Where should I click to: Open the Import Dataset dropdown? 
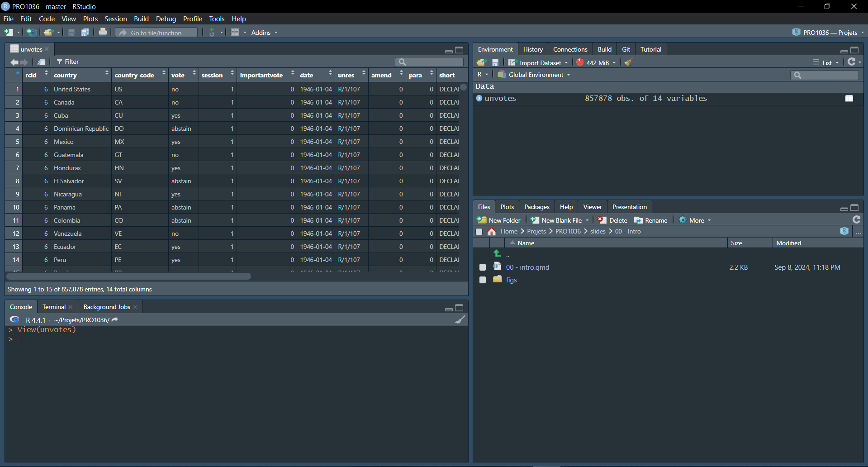[538, 63]
